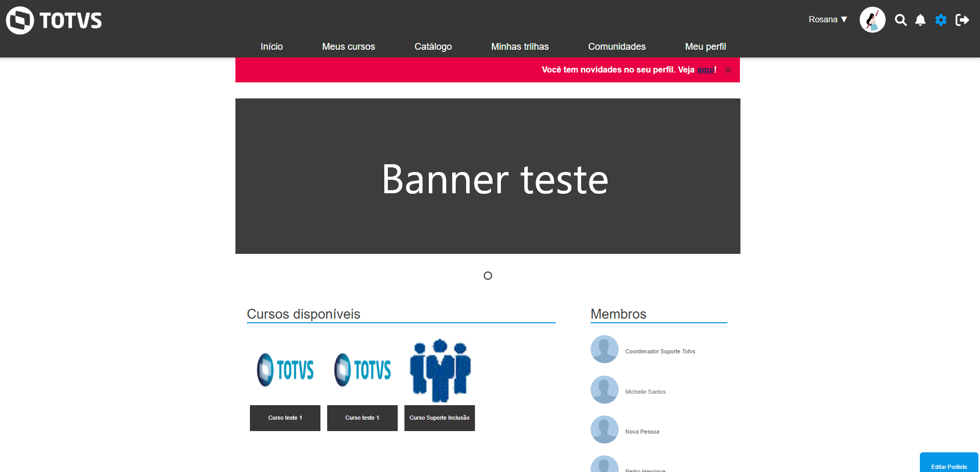Image resolution: width=980 pixels, height=472 pixels.
Task: Open notifications bell icon
Action: [920, 20]
